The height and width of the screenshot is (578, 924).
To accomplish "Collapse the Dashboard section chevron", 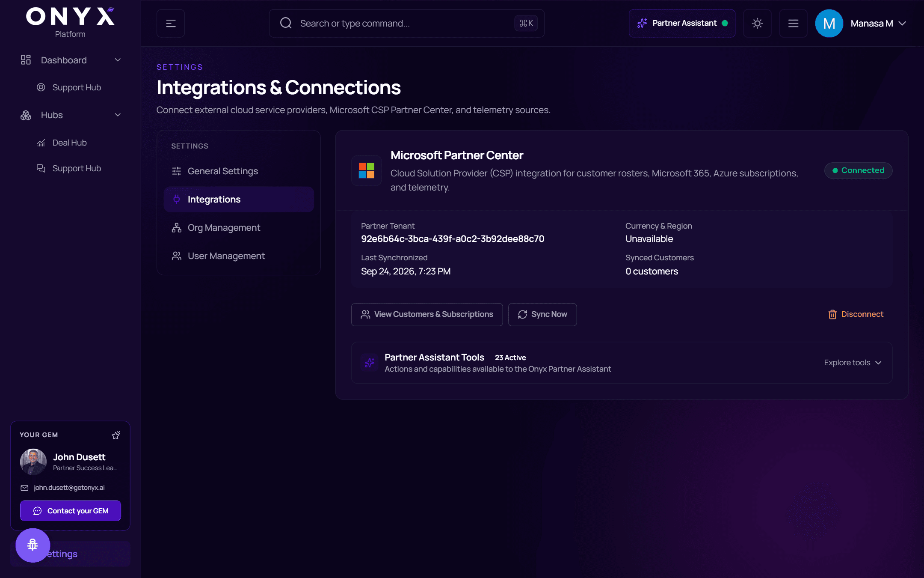I will pos(118,60).
